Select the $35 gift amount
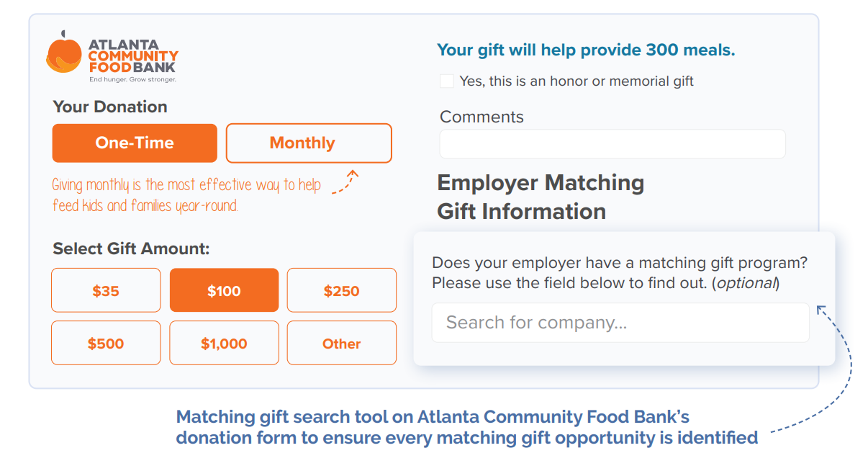Viewport: 868px width, 466px height. point(106,290)
